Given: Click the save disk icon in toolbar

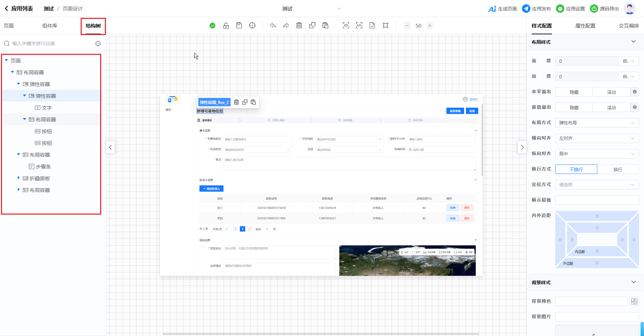Looking at the screenshot, I should click(x=239, y=26).
